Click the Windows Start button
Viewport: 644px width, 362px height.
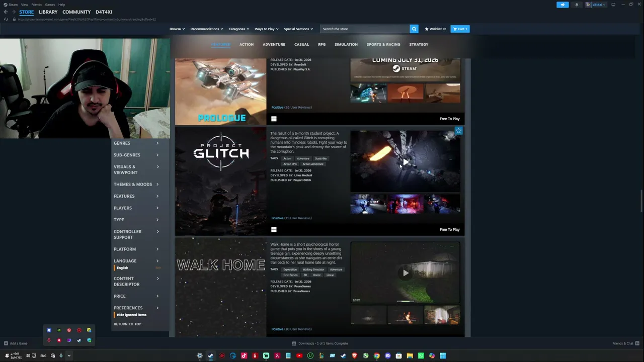443,356
